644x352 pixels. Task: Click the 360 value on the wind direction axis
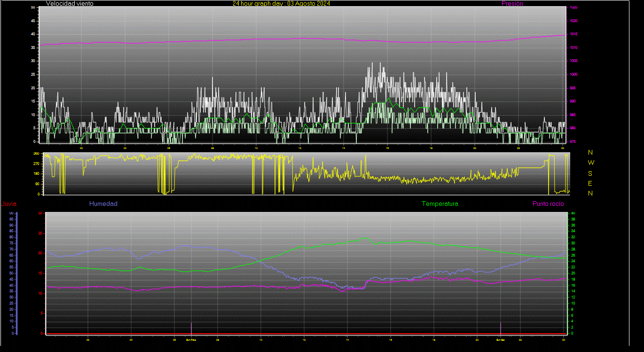36,154
